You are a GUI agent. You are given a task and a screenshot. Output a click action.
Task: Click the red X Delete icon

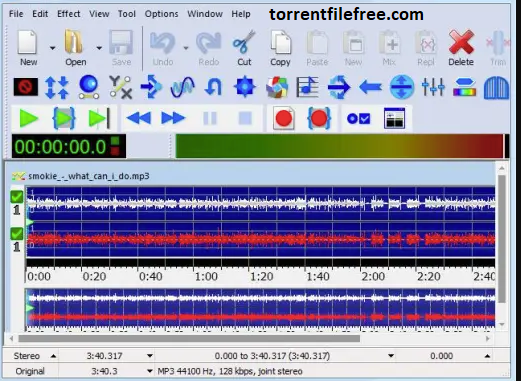[x=461, y=42]
